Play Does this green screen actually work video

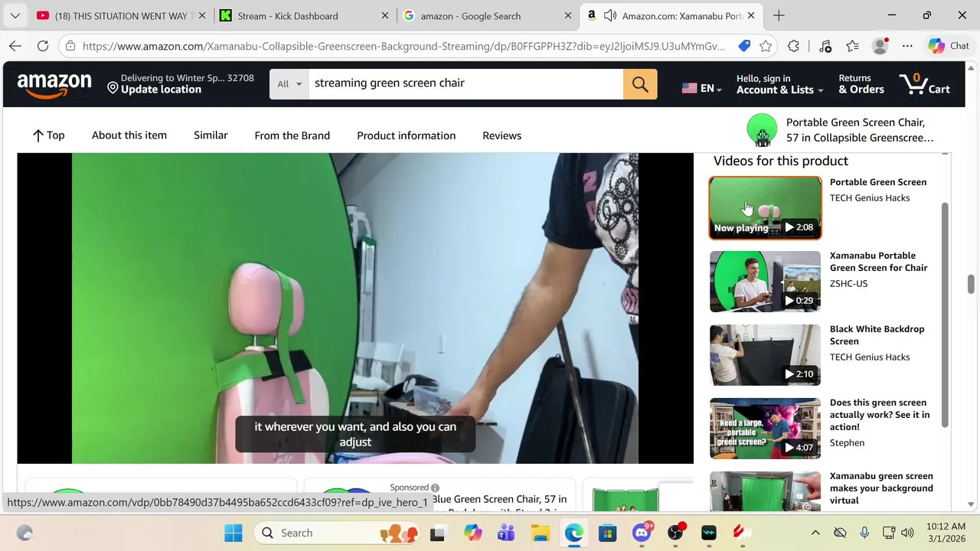click(x=766, y=428)
